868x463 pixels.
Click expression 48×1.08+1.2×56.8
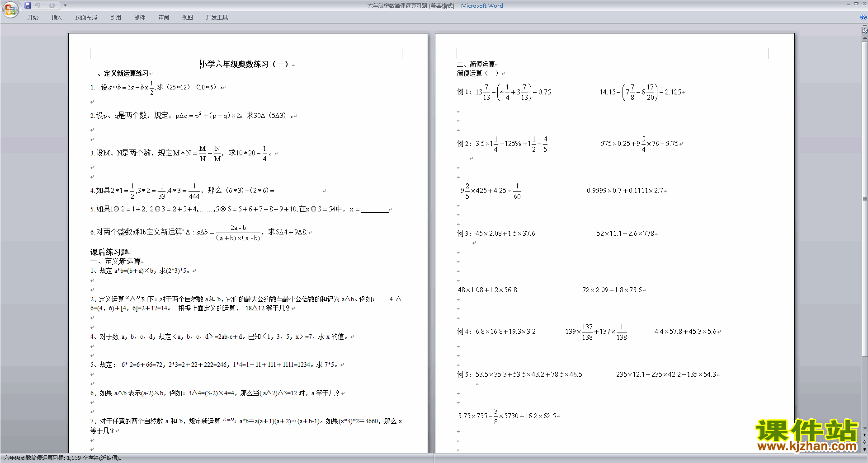[x=487, y=290]
